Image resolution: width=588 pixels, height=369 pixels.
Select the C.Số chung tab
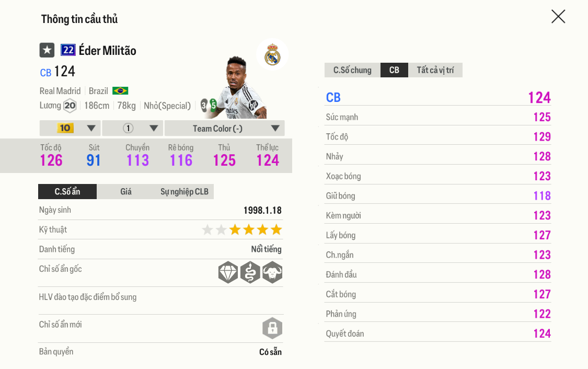[x=352, y=70]
